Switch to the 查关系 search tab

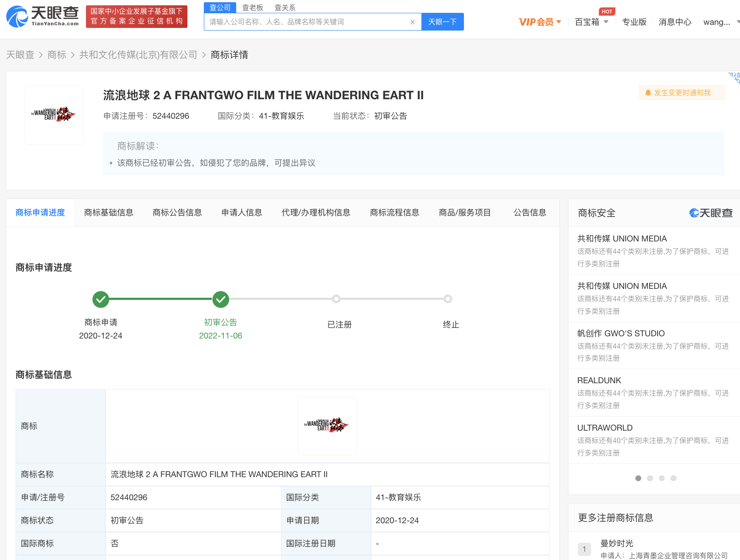285,8
